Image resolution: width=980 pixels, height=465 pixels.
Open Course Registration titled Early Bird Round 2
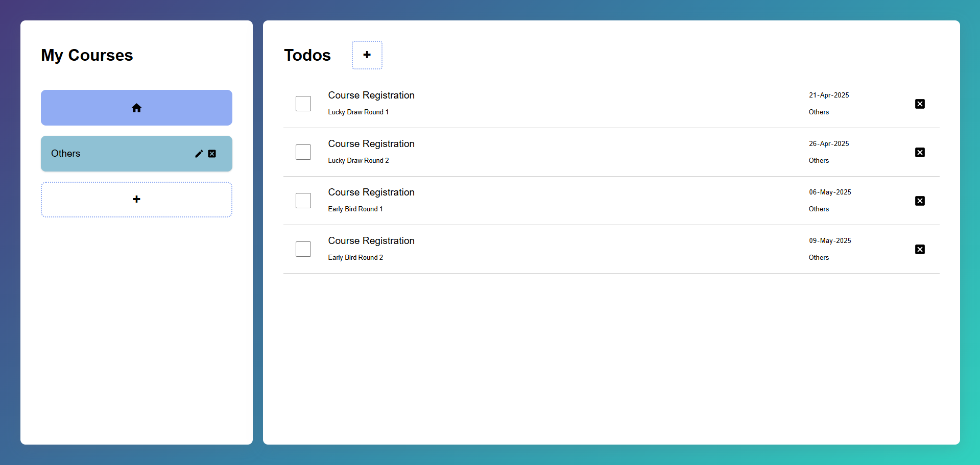click(371, 241)
